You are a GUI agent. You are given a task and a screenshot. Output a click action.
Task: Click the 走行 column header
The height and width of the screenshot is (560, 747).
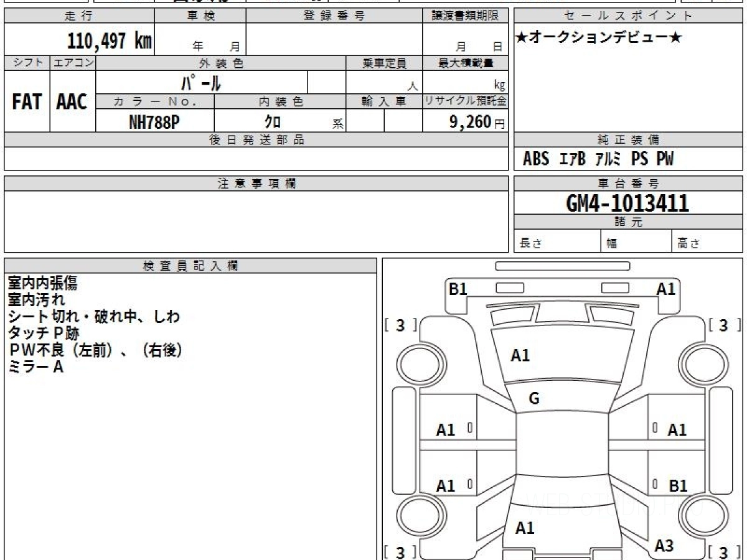tap(79, 16)
